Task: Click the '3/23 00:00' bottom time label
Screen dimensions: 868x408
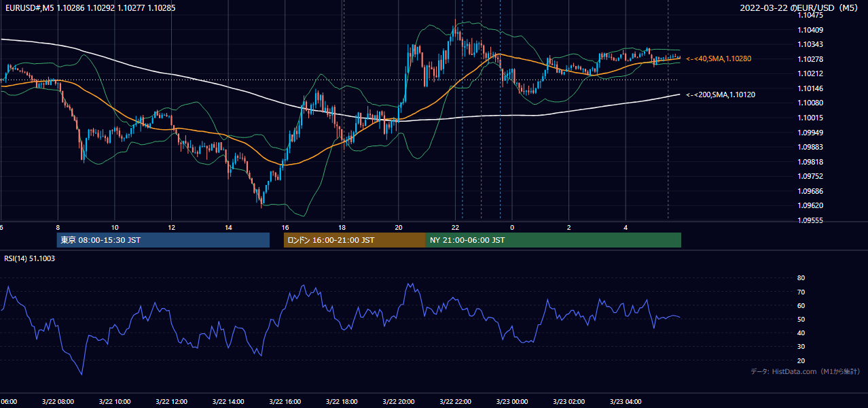Action: click(512, 402)
